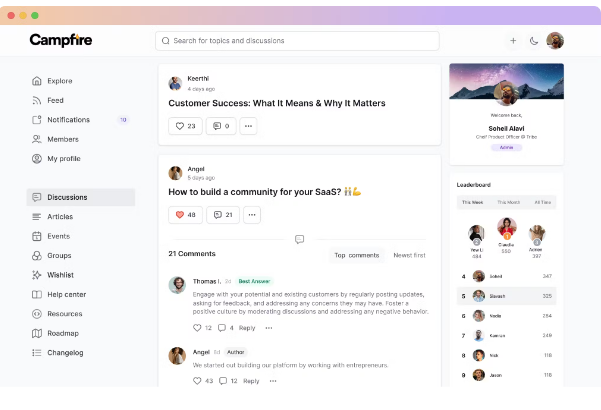Open more options on Angel's comment

273,381
